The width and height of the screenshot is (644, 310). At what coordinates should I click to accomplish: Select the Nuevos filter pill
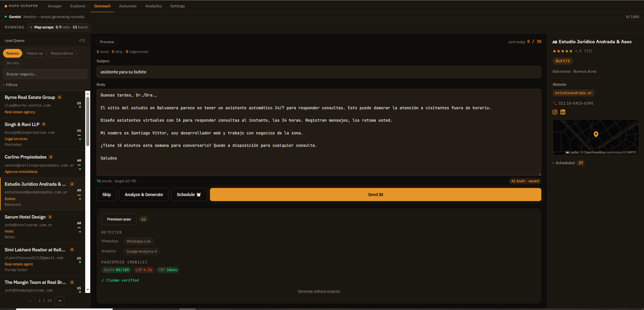pyautogui.click(x=12, y=53)
